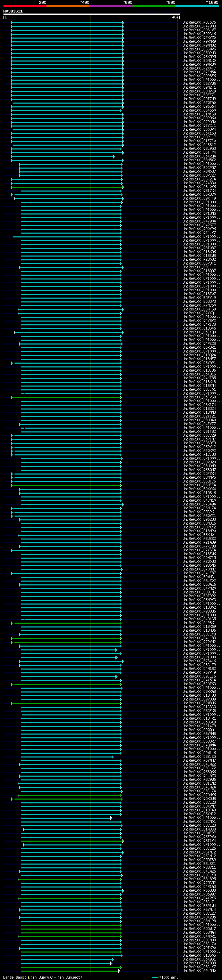Select the label UniRef100_B6K274
Screen dimensions: 222x980
click(199, 179)
